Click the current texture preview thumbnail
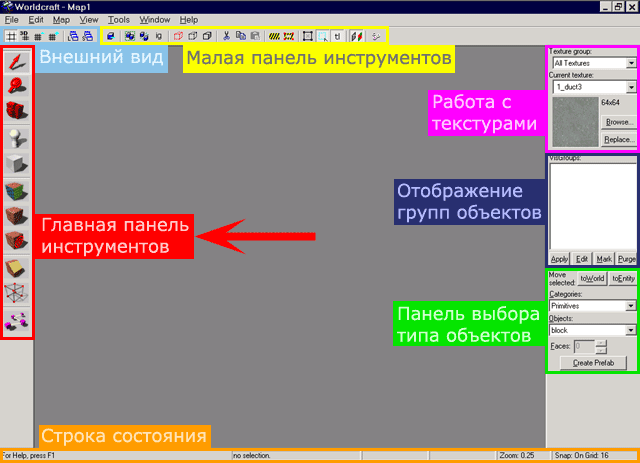Viewport: 640px width, 463px height. 575,122
